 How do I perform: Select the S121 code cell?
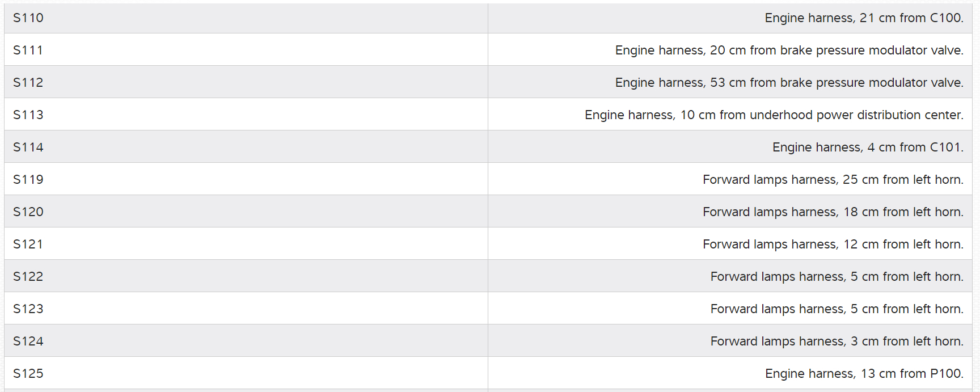[28, 245]
